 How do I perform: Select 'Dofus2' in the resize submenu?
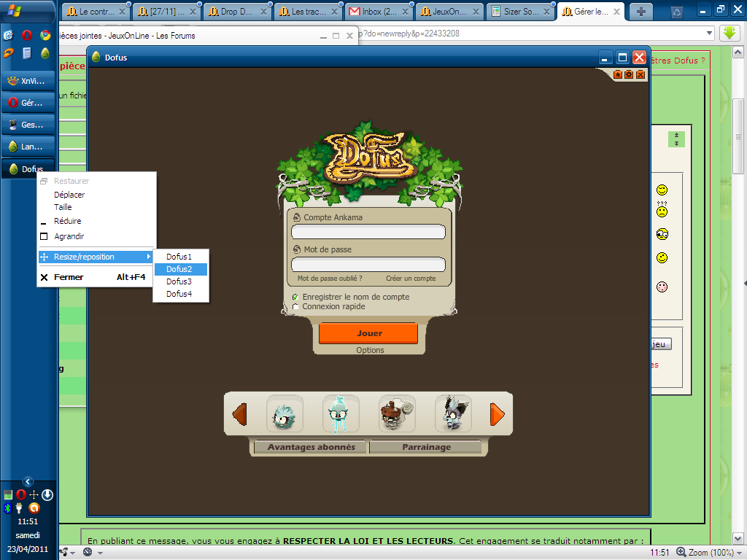[x=181, y=269]
